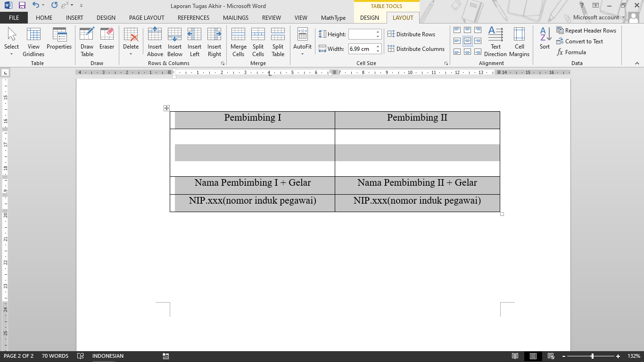Insert a row below the selection
This screenshot has width=644, height=362.
coord(174,42)
